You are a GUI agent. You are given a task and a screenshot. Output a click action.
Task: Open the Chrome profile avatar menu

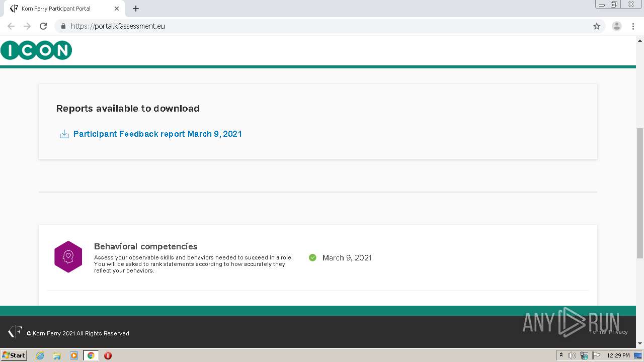coord(617,26)
